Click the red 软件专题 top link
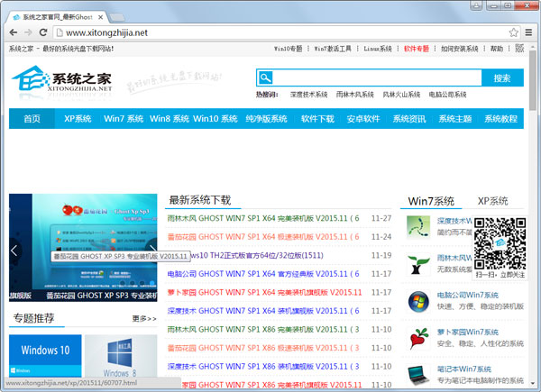 tap(416, 49)
